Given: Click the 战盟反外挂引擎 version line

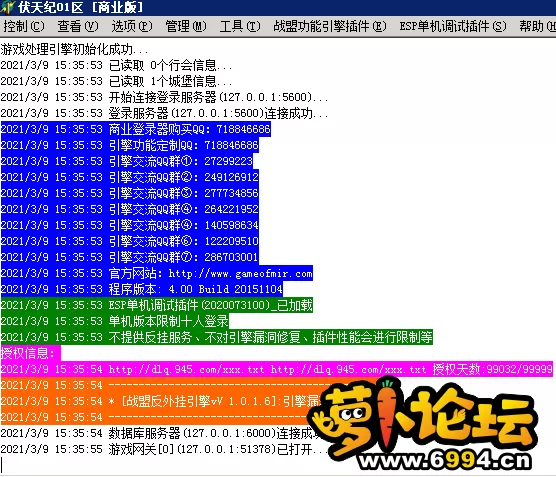Looking at the screenshot, I should coord(161,401).
